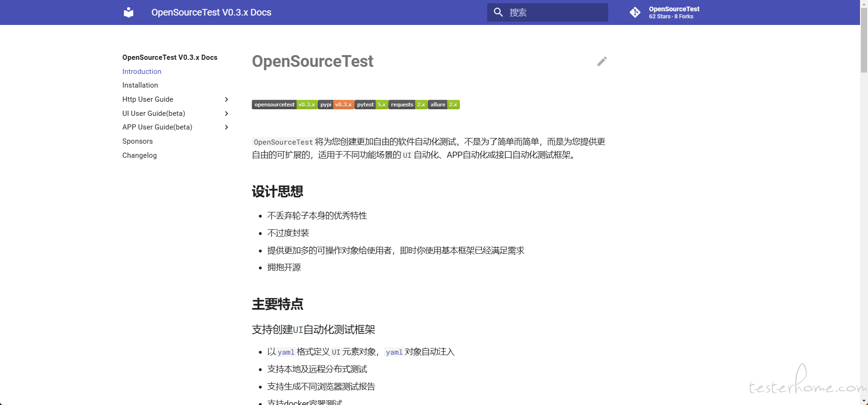Screen dimensions: 868x405
Task: Click the first yaml code text in bullet
Action: point(286,352)
